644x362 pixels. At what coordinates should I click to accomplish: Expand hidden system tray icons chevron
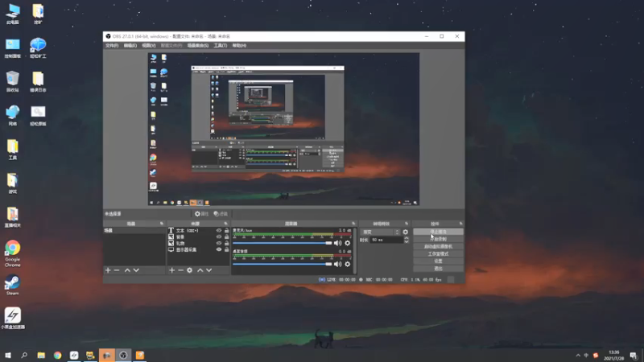click(578, 356)
